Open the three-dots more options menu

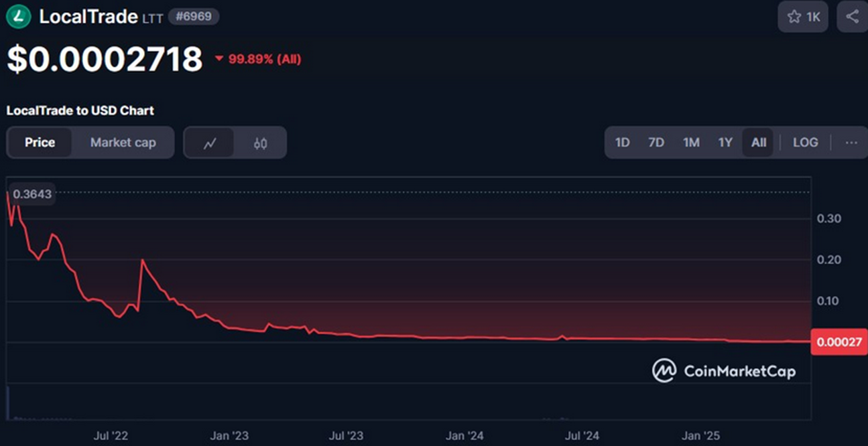click(851, 143)
